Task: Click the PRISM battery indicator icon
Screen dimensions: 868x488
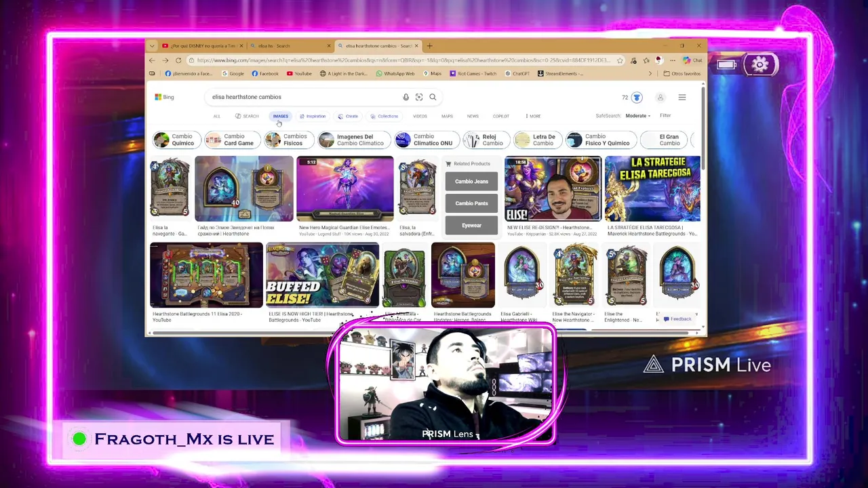Action: point(726,65)
